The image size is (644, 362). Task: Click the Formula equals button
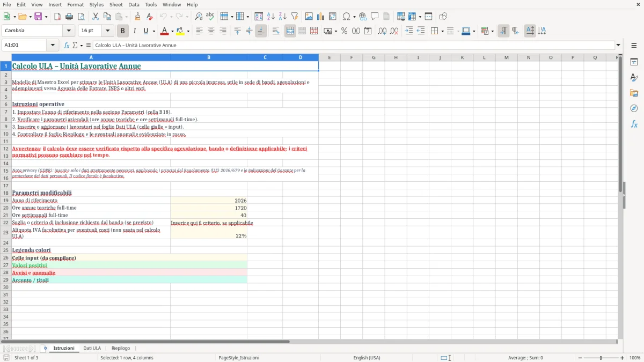[x=89, y=45]
